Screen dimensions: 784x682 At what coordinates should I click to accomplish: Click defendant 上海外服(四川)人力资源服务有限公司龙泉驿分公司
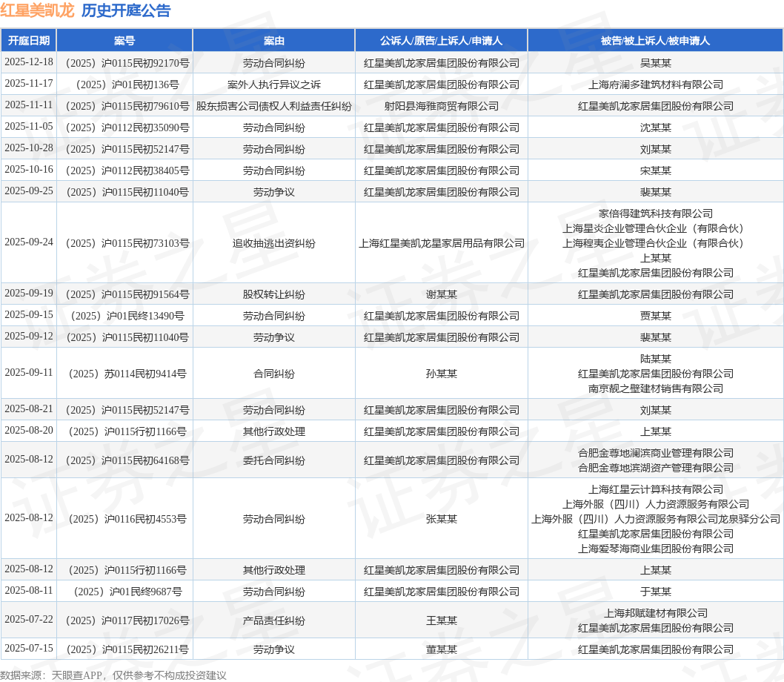(x=656, y=519)
